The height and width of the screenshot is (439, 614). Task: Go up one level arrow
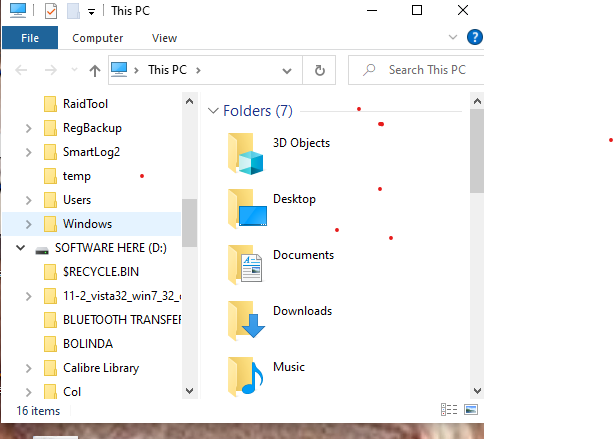click(95, 70)
